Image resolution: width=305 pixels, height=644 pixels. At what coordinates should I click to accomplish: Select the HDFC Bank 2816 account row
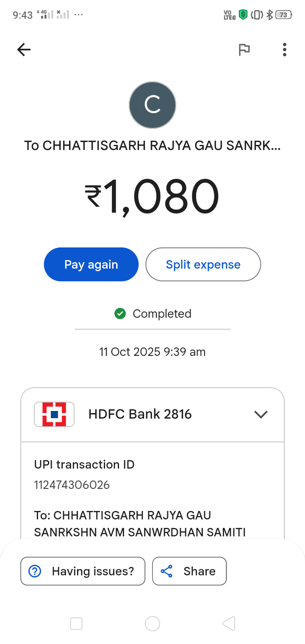pos(152,414)
